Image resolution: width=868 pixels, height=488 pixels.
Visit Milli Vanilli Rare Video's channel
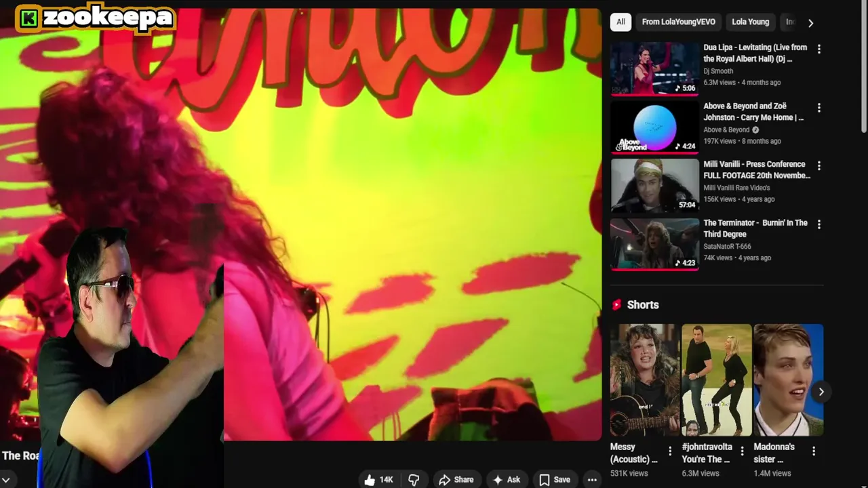pyautogui.click(x=736, y=188)
